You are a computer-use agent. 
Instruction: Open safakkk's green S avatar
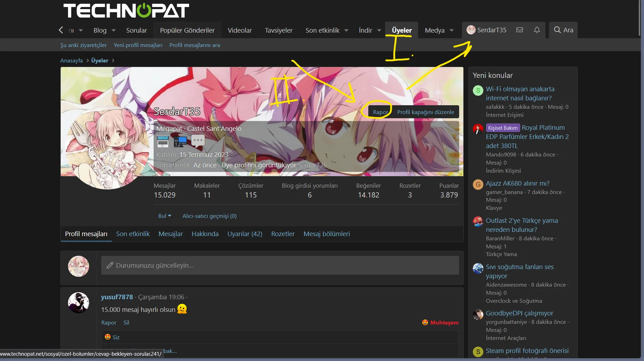pos(478,91)
